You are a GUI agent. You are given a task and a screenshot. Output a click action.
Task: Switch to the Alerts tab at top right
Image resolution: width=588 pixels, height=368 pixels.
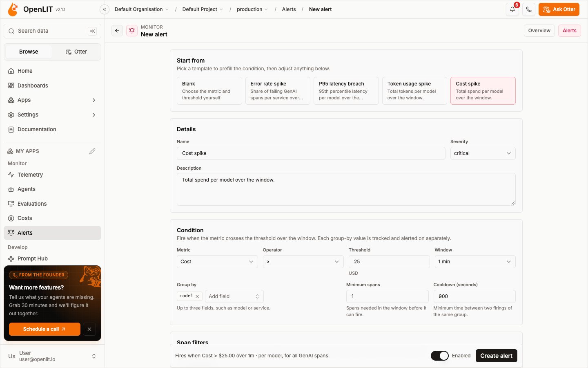coord(570,31)
